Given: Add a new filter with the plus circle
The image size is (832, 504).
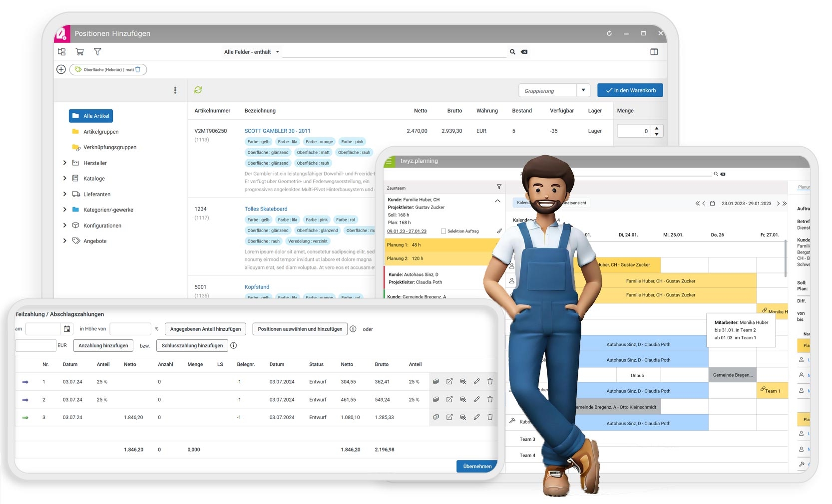Looking at the screenshot, I should 61,69.
